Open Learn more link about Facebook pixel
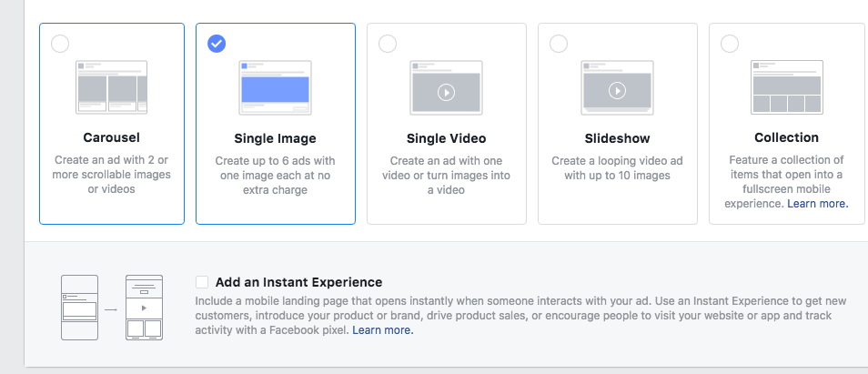 tap(383, 330)
